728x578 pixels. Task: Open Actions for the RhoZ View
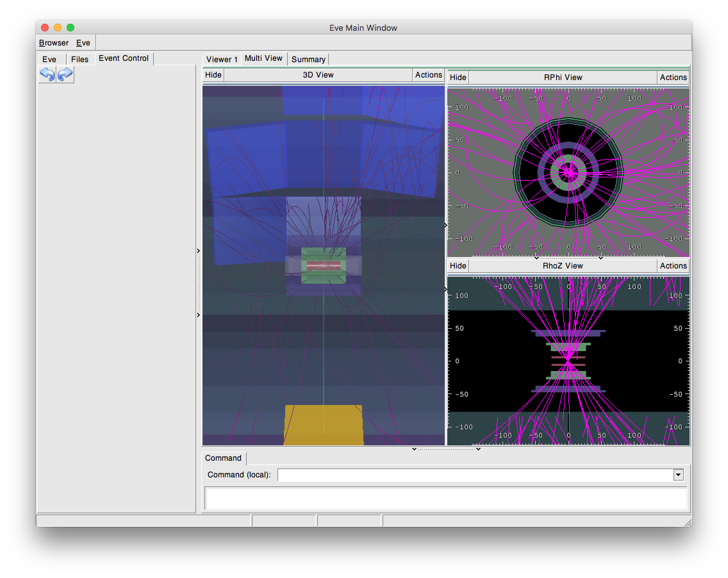673,266
